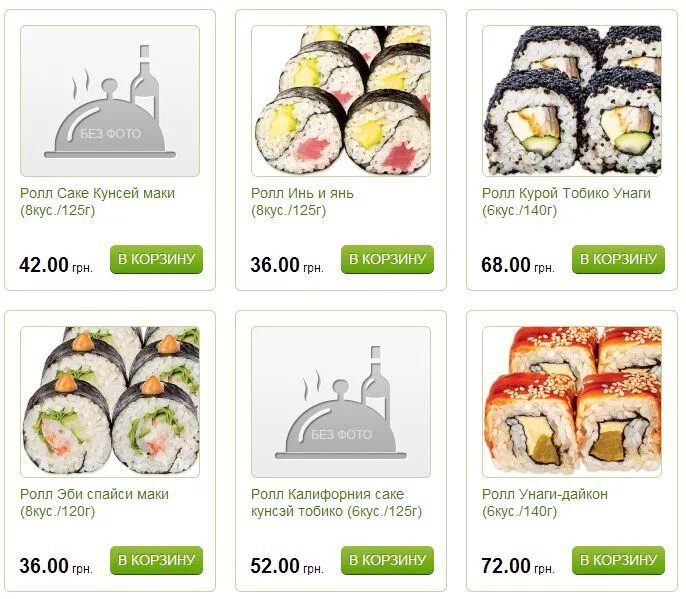This screenshot has width=686, height=599.
Task: Click the 72.00 грн. price
Action: [518, 566]
